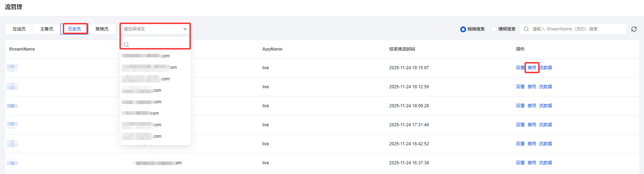Click 回看 for the 16:42:52 stream

point(520,144)
